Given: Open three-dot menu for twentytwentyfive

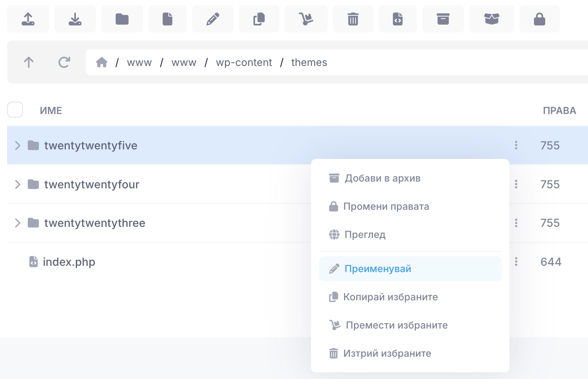Looking at the screenshot, I should click(x=516, y=145).
